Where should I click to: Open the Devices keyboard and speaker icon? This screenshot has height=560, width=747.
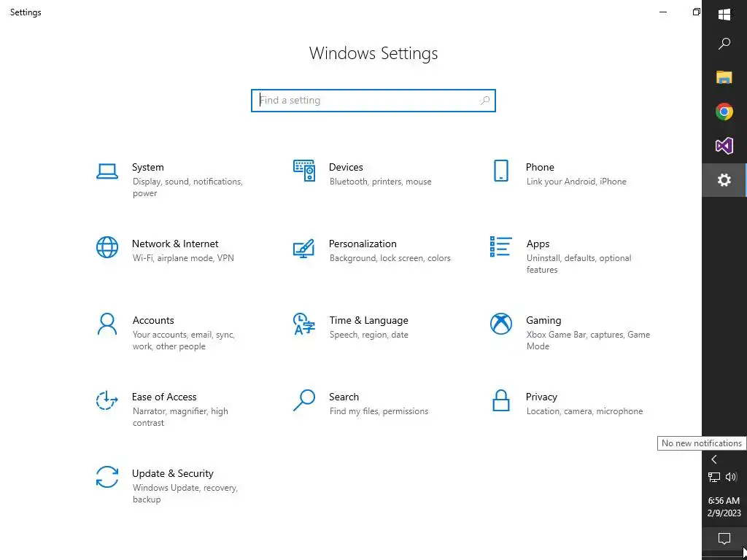pos(304,171)
